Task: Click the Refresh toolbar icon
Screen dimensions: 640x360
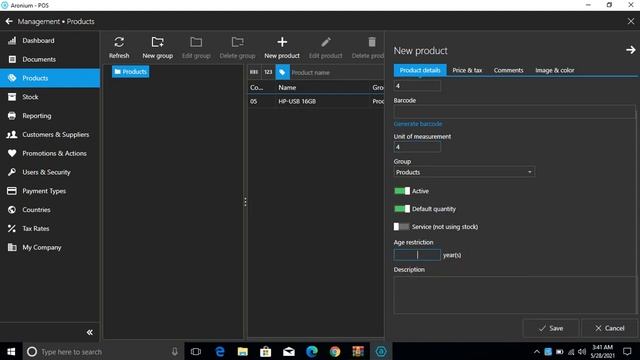Action: pyautogui.click(x=119, y=42)
